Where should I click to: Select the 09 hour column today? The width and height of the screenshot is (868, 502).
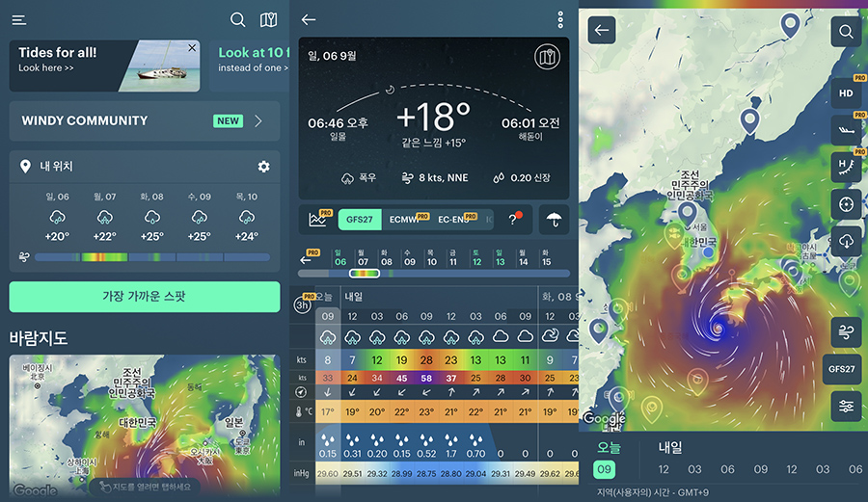328,317
